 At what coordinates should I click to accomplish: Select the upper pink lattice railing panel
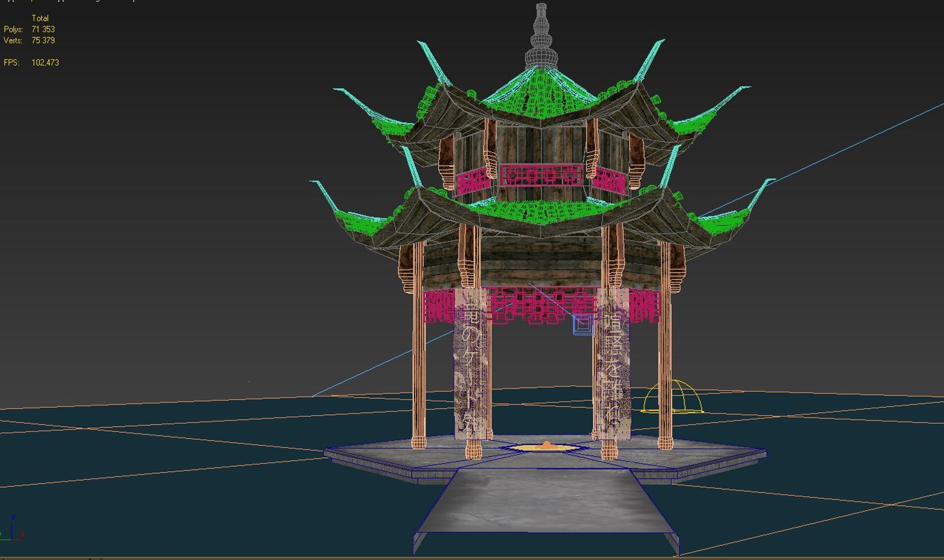pos(541,176)
